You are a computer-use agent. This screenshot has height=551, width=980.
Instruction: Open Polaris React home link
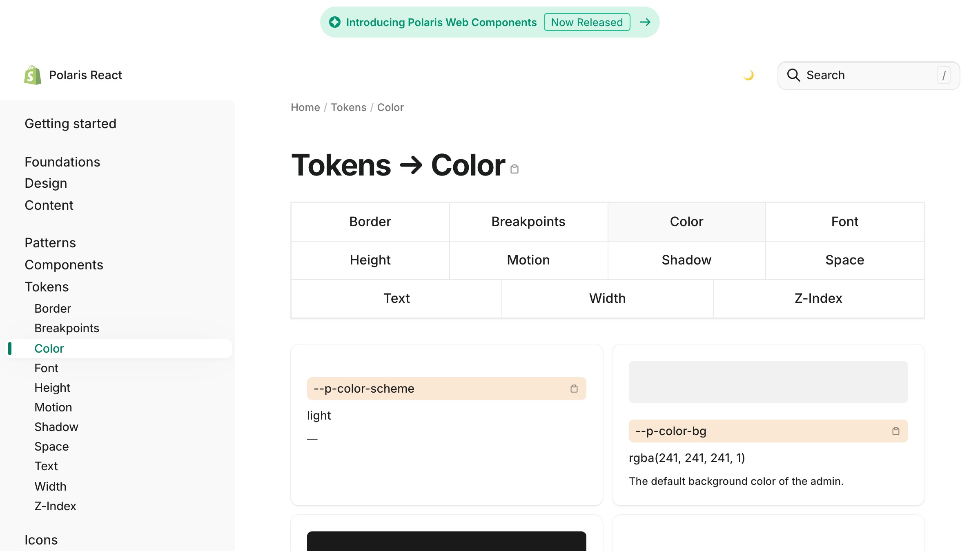[x=73, y=75]
